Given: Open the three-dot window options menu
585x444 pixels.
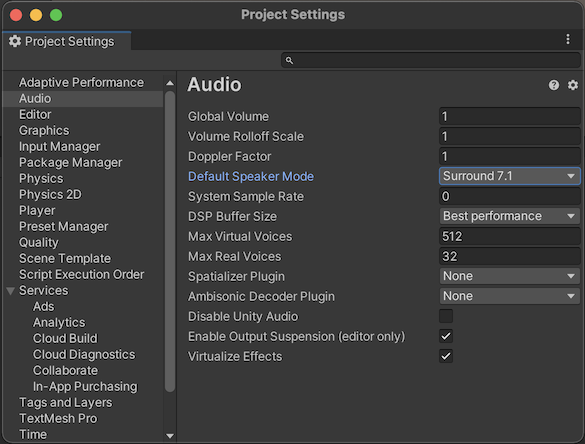Looking at the screenshot, I should click(568, 39).
